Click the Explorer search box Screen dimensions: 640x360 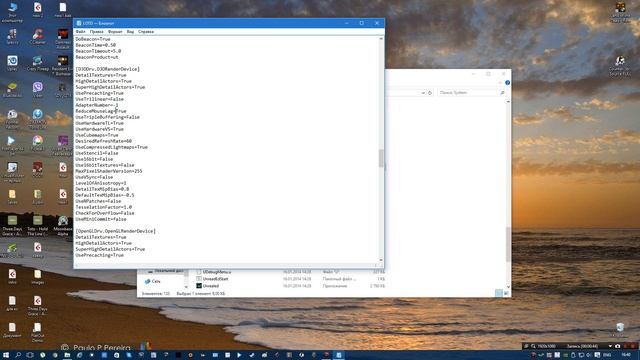(471, 93)
